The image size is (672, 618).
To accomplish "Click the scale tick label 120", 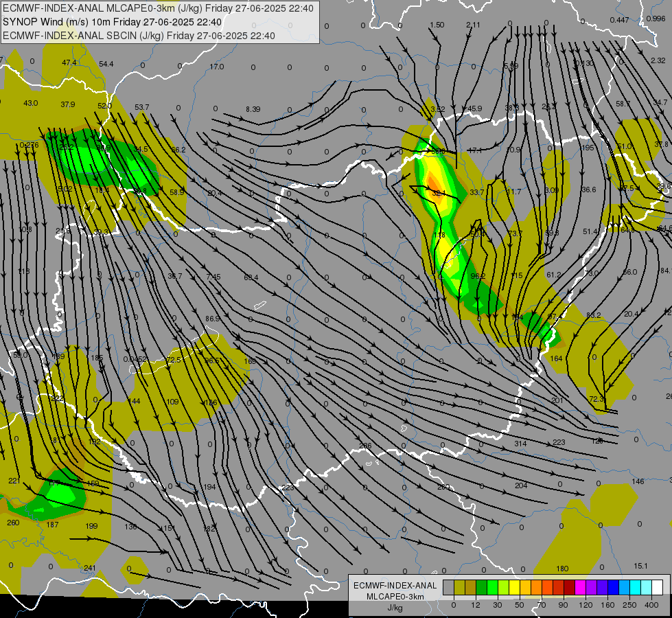I will tap(586, 605).
